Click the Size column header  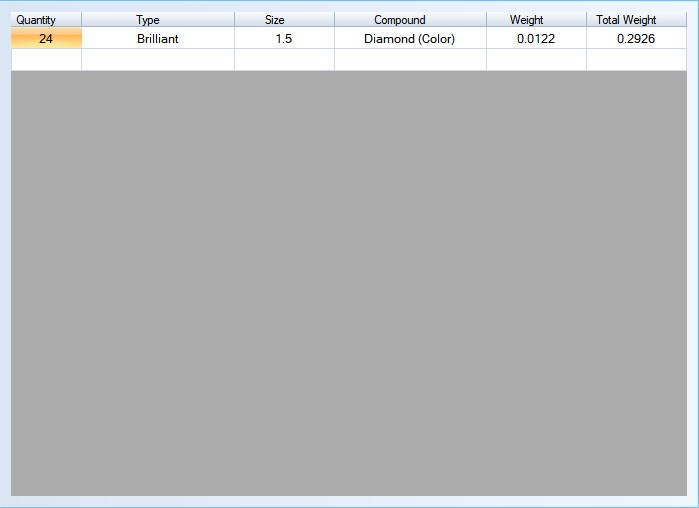pos(275,20)
